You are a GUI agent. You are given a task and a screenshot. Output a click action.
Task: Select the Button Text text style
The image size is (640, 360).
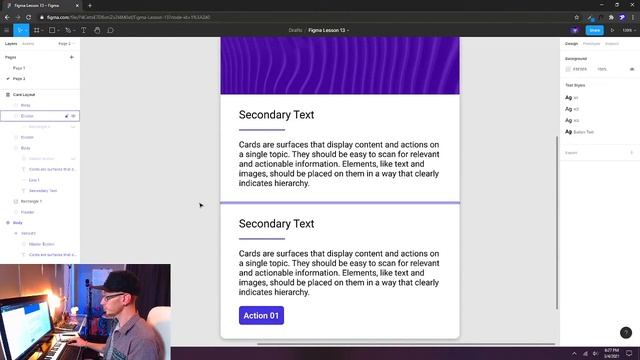(580, 132)
